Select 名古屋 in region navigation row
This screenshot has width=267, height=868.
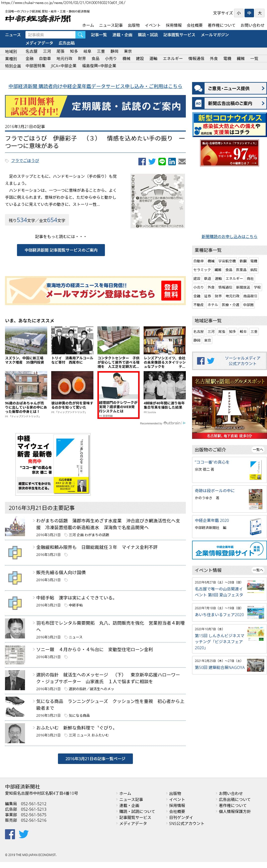tap(31, 51)
